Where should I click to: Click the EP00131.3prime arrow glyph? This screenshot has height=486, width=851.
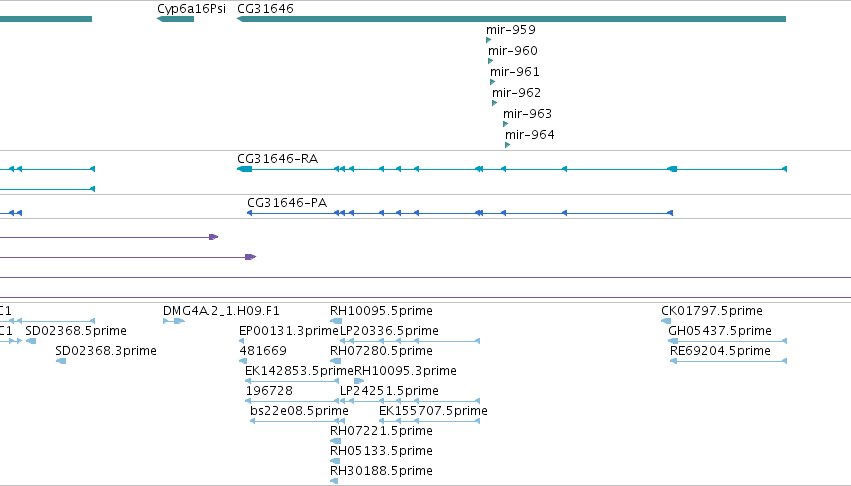[x=242, y=341]
